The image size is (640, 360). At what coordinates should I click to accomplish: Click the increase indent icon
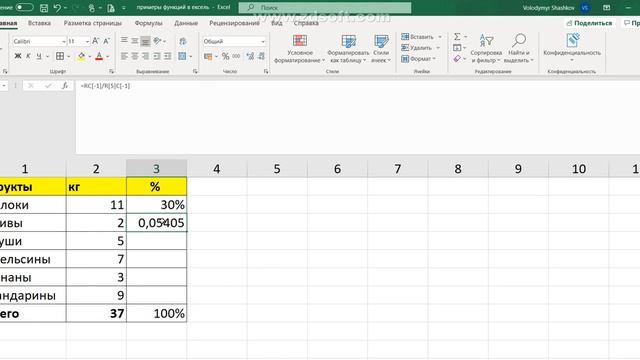pos(167,56)
